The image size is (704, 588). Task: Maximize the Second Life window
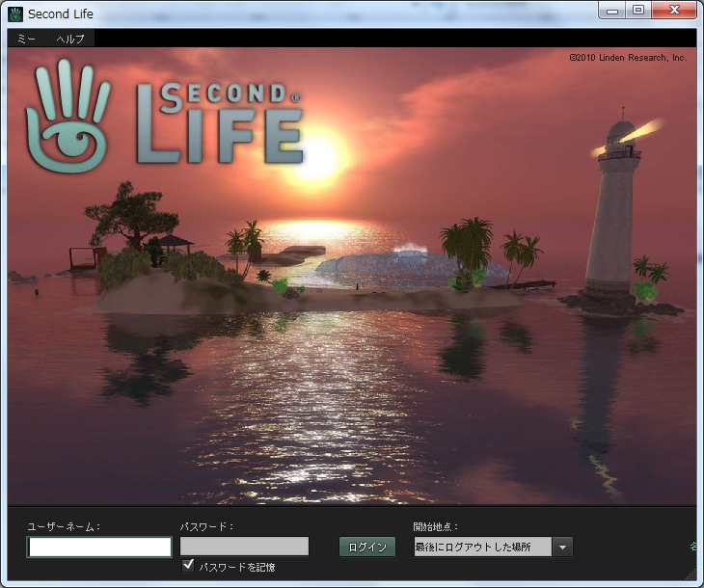(638, 11)
